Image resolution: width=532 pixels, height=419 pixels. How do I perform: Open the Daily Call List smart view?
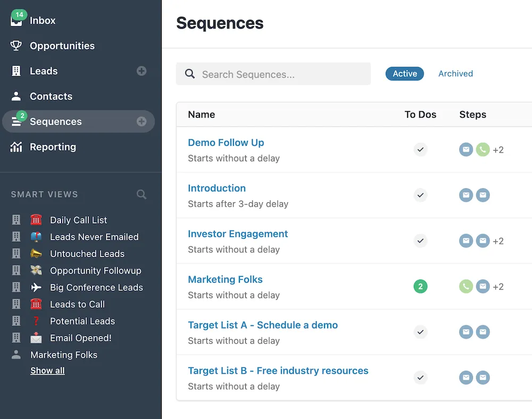(x=78, y=220)
